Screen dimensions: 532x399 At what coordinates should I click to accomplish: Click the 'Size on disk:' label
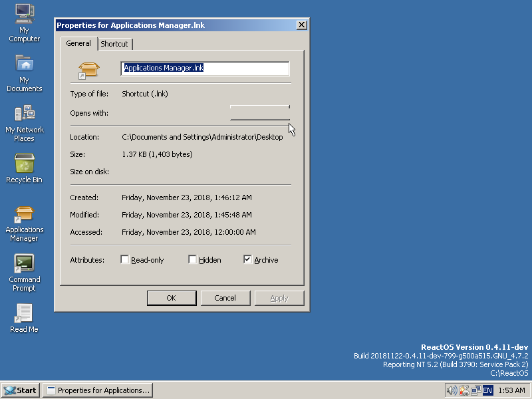coord(90,172)
